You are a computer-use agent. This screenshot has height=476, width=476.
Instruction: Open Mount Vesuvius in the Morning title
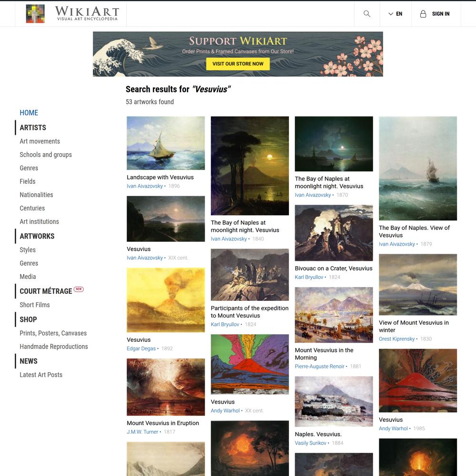(x=324, y=354)
